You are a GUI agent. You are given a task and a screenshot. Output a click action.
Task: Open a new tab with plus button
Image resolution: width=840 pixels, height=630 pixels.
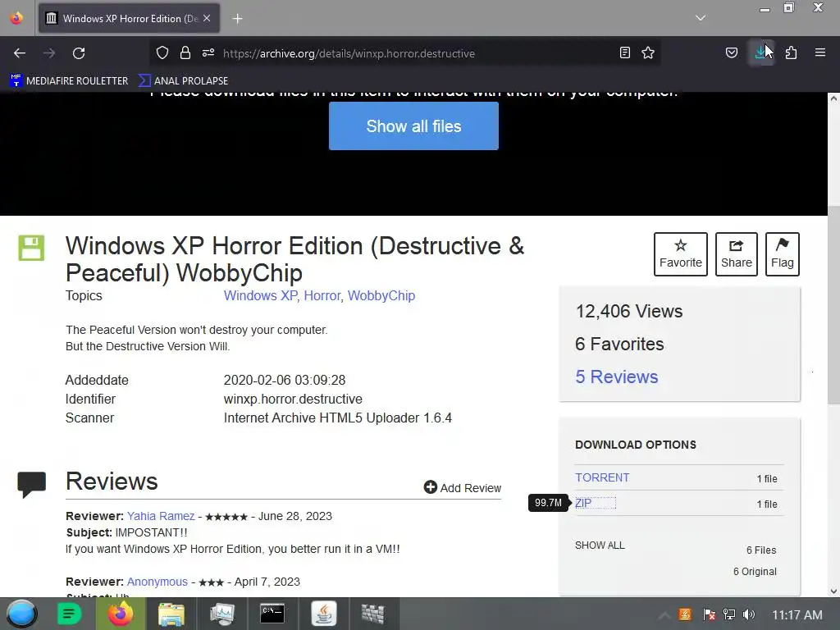point(237,19)
